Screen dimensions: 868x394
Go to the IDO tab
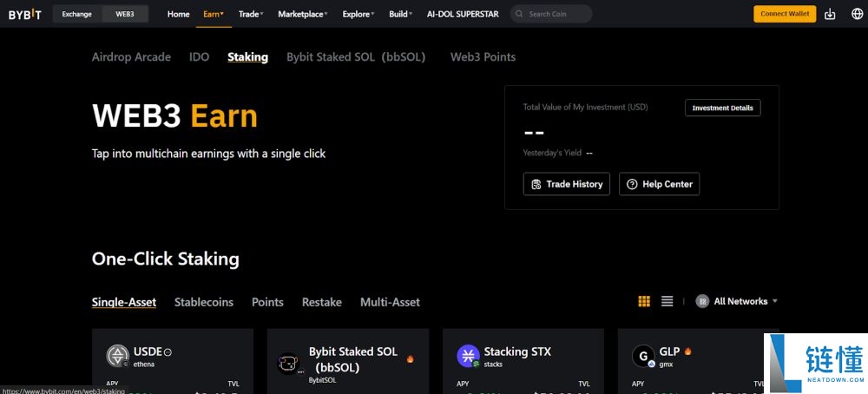(x=200, y=57)
